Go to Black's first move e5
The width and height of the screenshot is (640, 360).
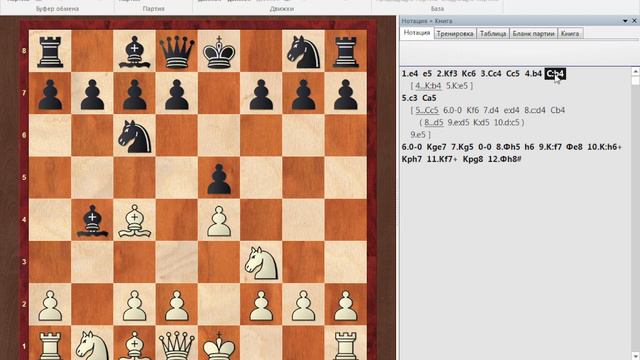427,73
